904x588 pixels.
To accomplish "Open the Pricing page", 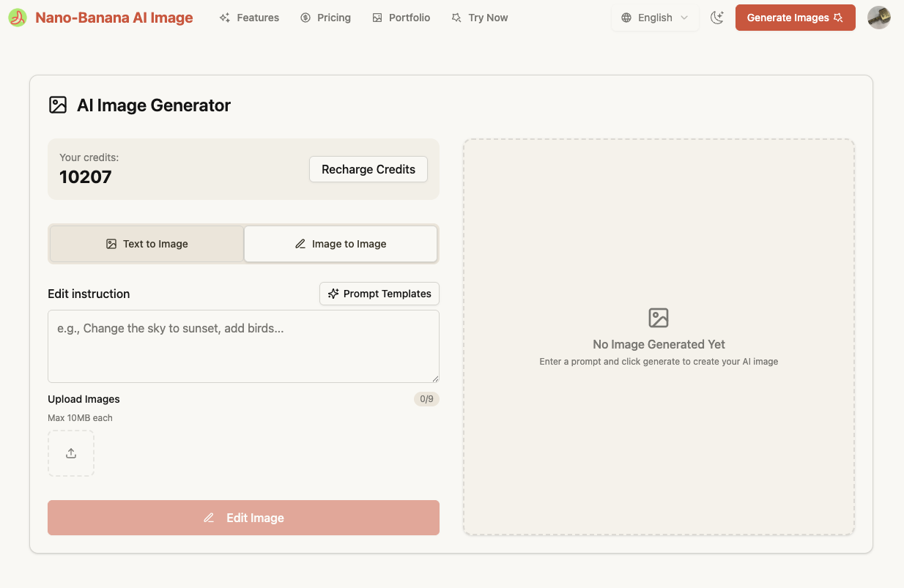I will point(325,18).
